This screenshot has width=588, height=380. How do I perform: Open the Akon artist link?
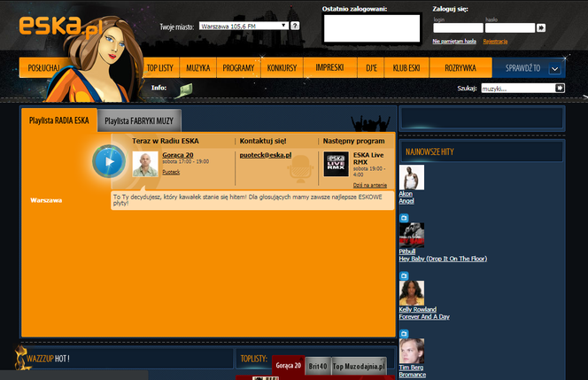[406, 194]
